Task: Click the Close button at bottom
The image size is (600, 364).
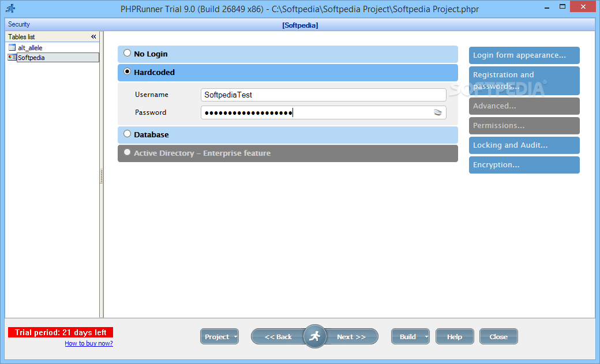Action: 498,337
